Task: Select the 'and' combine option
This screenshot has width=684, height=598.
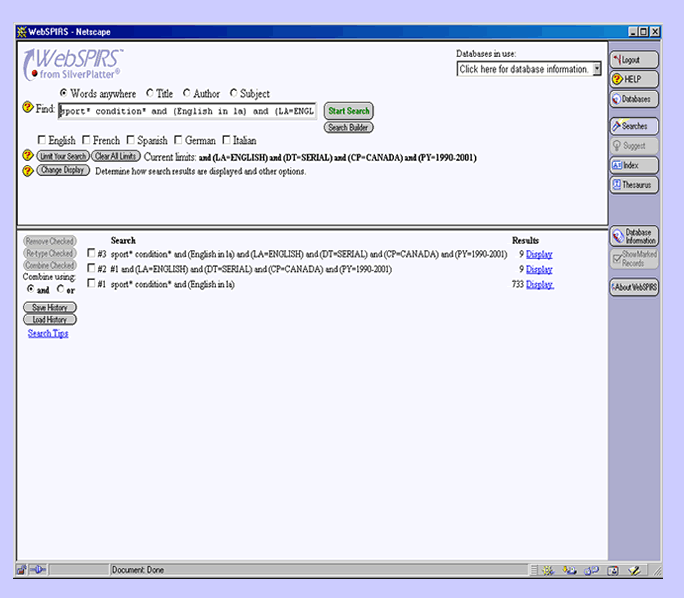Action: click(x=31, y=289)
